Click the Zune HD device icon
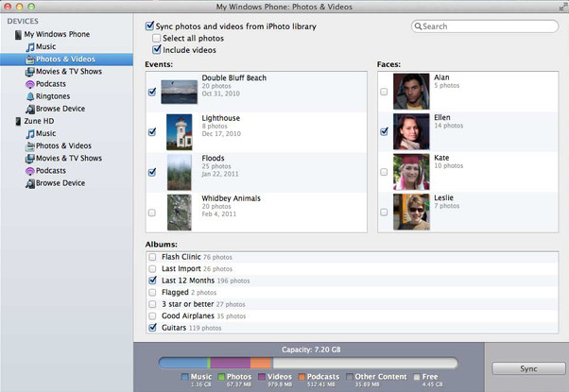The image size is (569, 392). [x=17, y=121]
